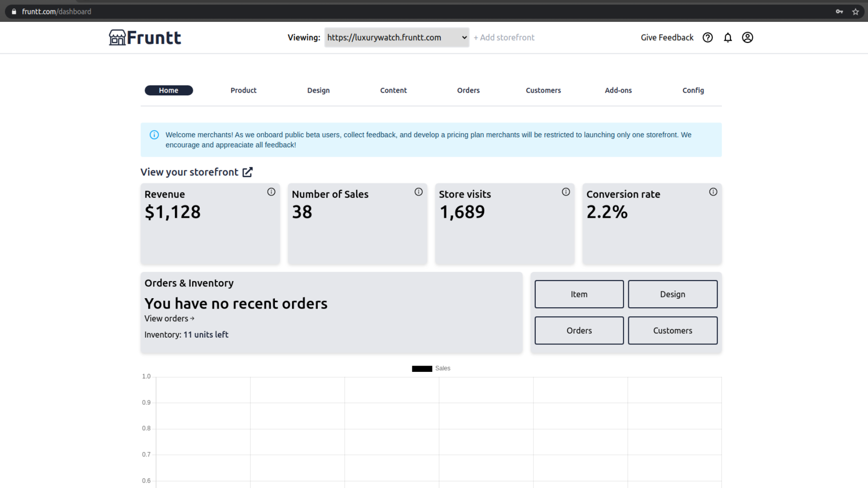Click the Inventory: 11 units left text
This screenshot has width=868, height=488.
pos(186,335)
